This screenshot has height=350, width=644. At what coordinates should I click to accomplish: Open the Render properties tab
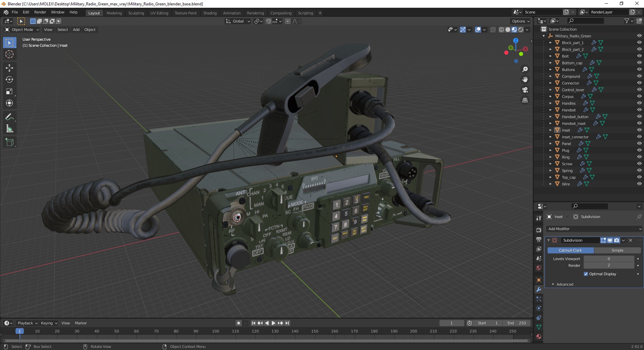539,230
